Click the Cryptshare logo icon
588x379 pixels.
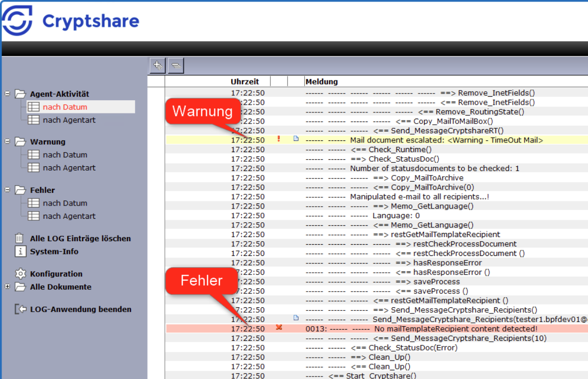pos(17,20)
